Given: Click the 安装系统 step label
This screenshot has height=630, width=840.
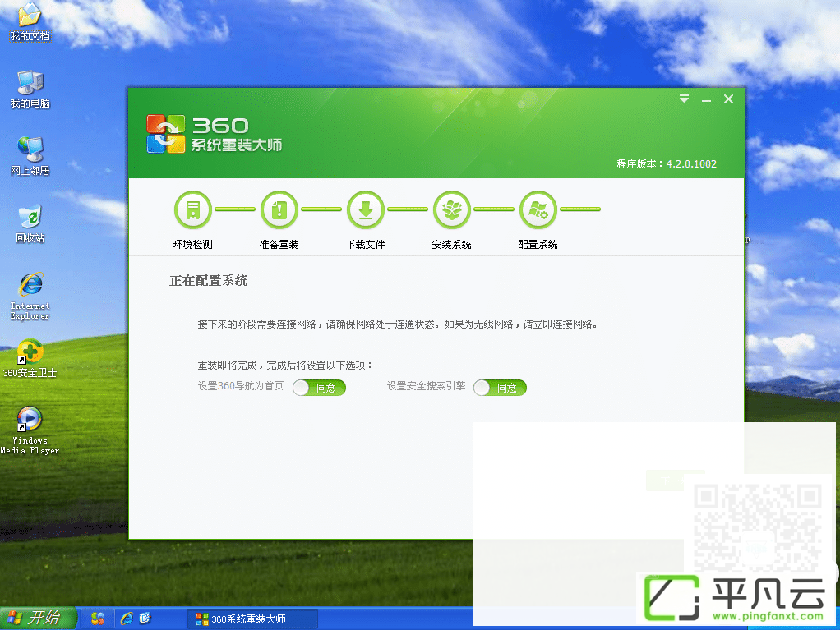Looking at the screenshot, I should 451,245.
